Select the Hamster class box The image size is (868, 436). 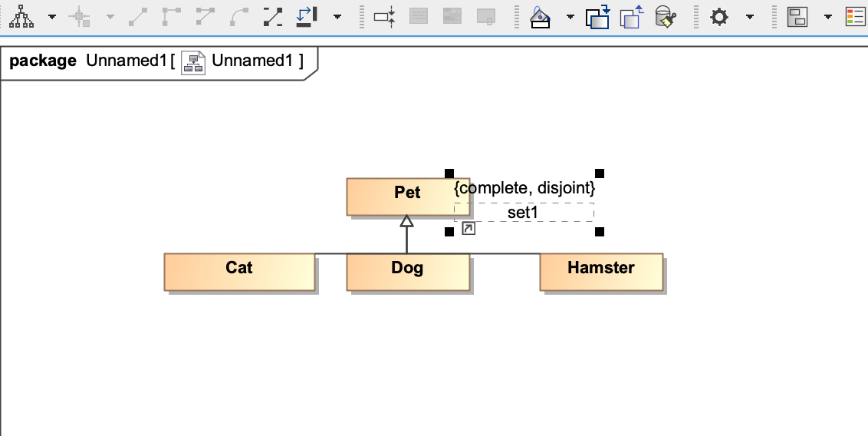point(601,272)
